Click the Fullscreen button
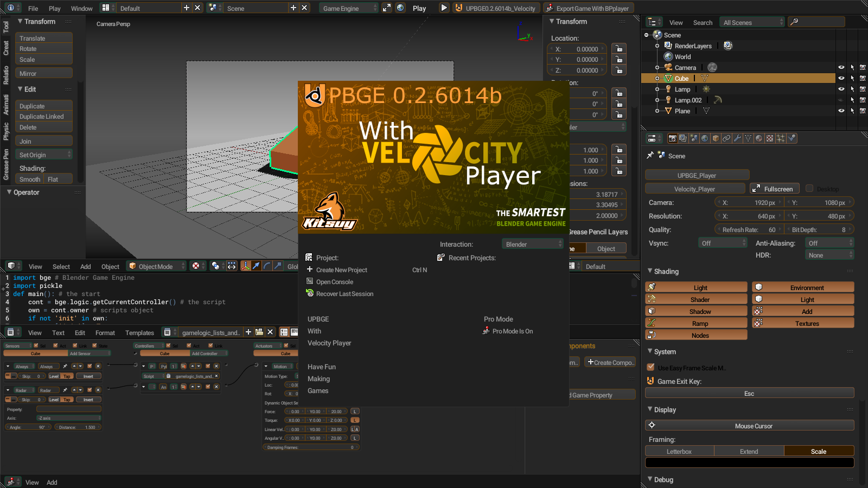This screenshot has height=488, width=868. (775, 189)
